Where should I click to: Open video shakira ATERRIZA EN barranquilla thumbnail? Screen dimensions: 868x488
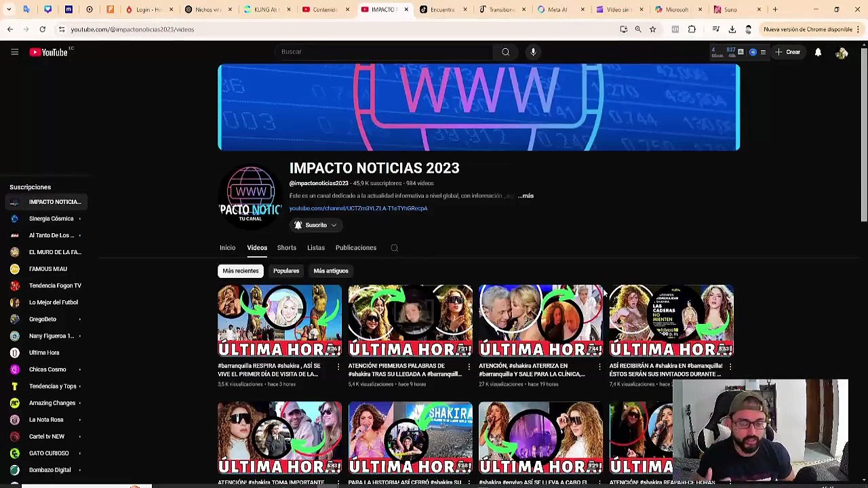point(540,321)
